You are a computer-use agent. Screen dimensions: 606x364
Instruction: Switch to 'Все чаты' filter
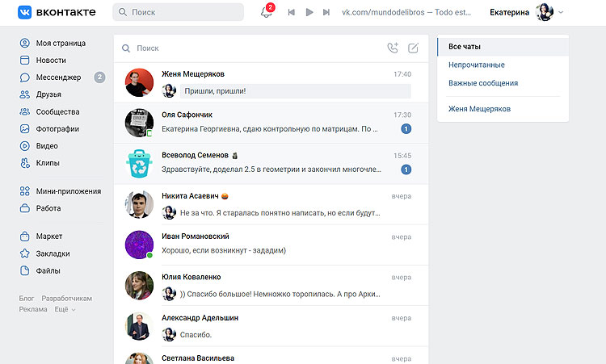[x=465, y=47]
